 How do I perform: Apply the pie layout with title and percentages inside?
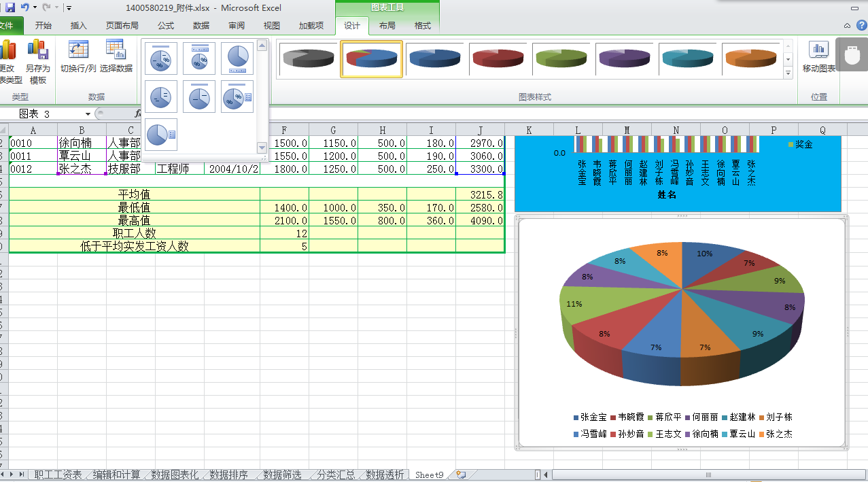[161, 58]
